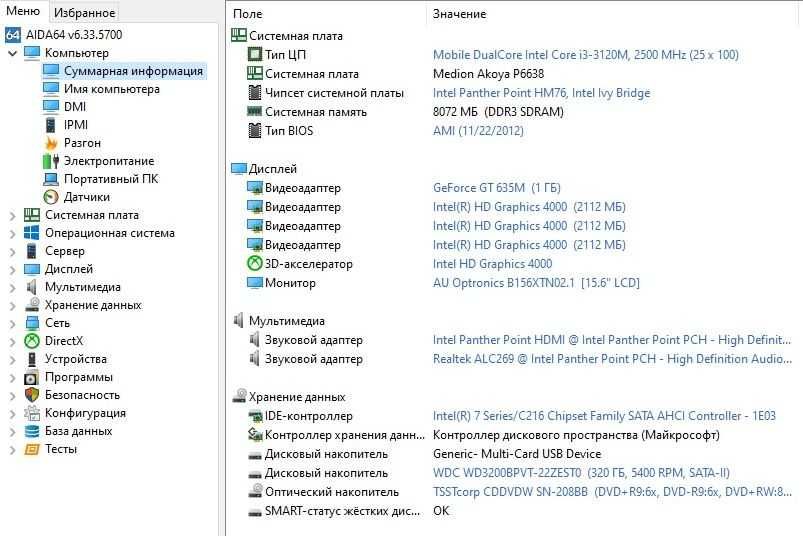Select the SMART-статус row showing OK

click(514, 511)
